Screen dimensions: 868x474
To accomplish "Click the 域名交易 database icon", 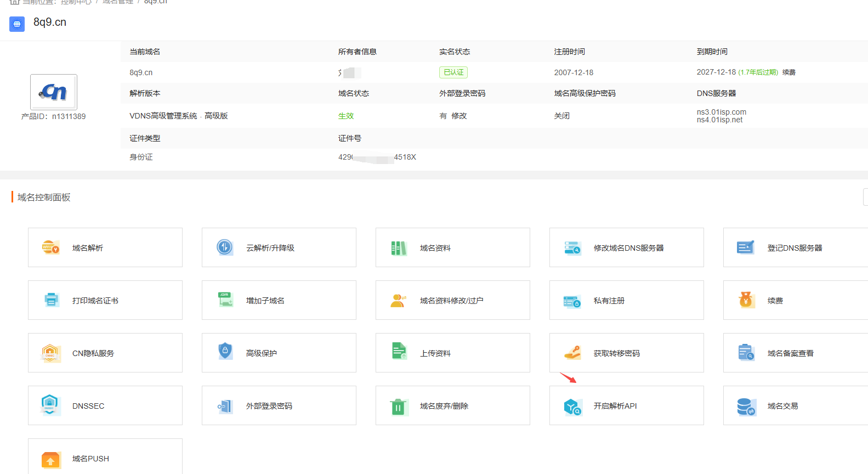I will click(x=746, y=407).
